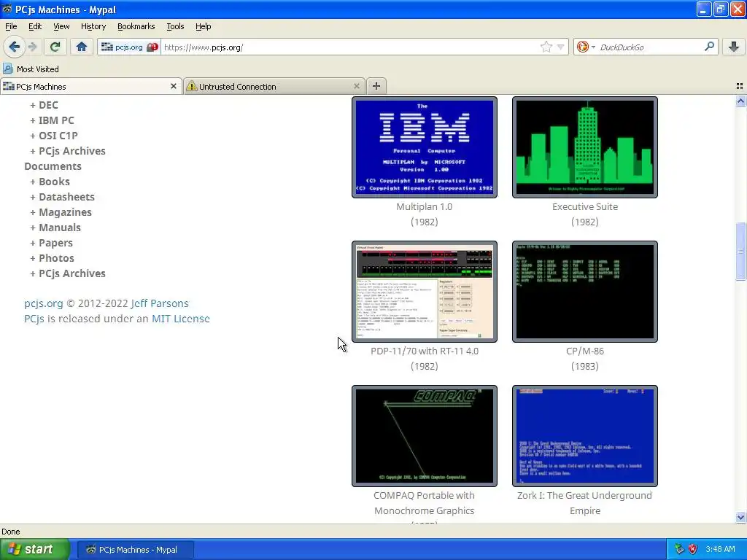Viewport: 747px width, 560px height.
Task: Click the Forward arrow button
Action: [33, 47]
